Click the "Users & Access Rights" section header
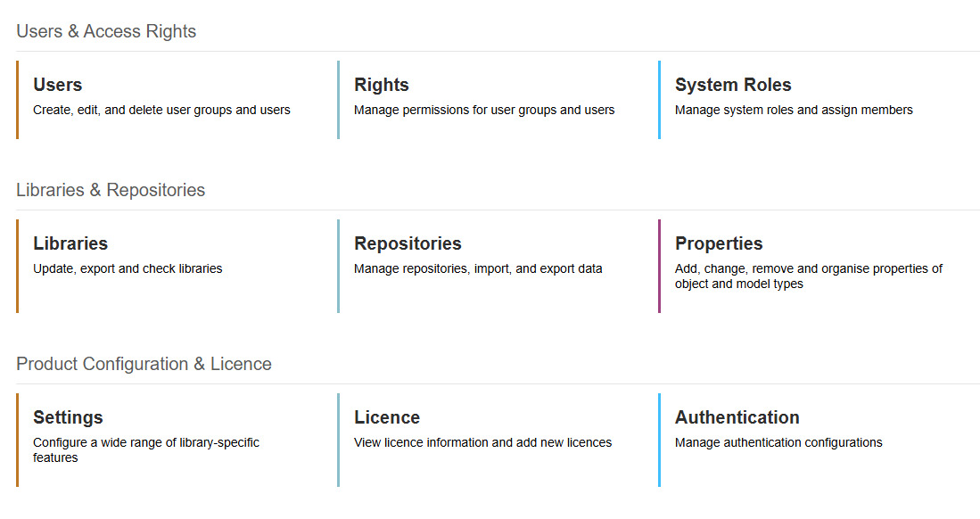This screenshot has height=519, width=980. click(x=106, y=31)
